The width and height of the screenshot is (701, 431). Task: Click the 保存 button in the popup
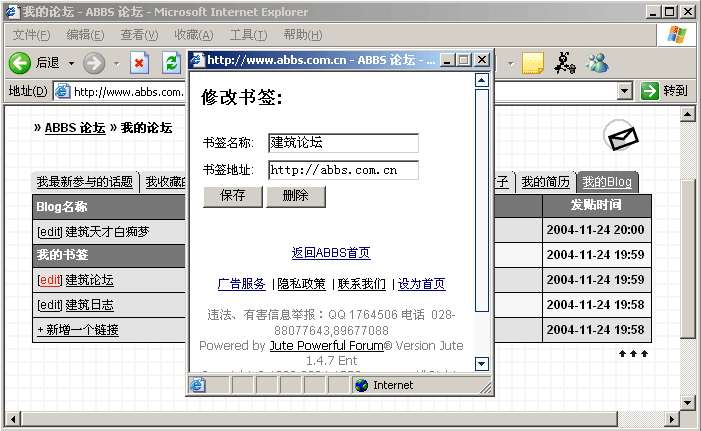click(x=232, y=196)
